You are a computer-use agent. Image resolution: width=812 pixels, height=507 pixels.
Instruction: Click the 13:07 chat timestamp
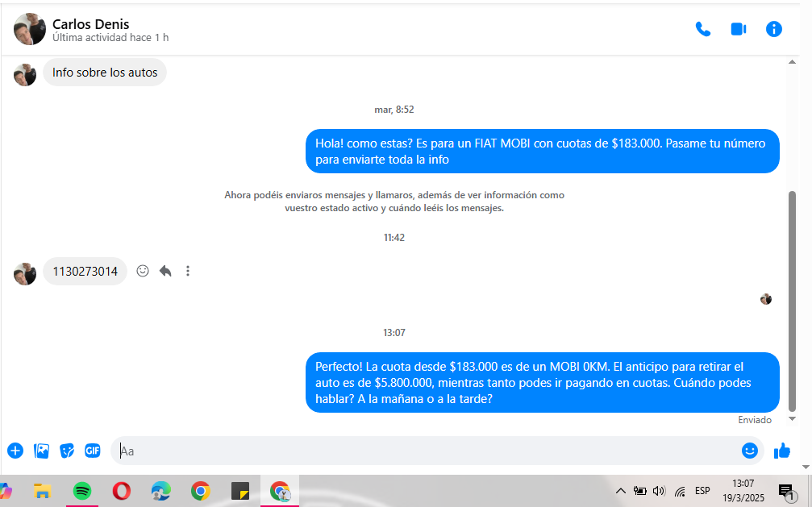[394, 332]
